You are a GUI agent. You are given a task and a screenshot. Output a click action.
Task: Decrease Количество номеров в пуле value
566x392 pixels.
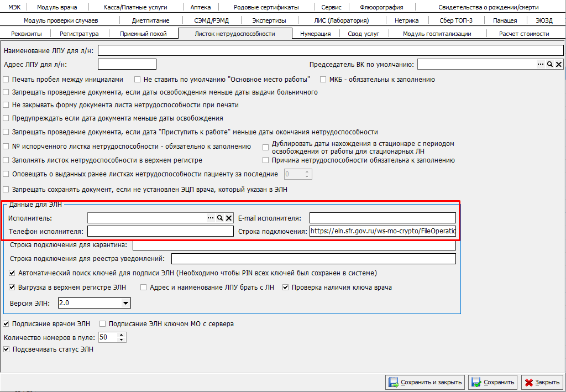click(x=122, y=339)
